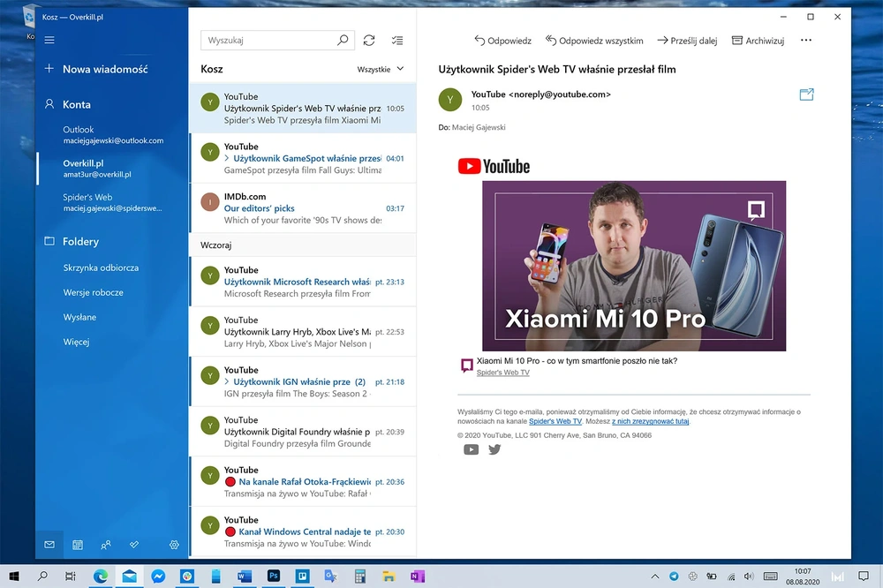
Task: Open Windows Start menu
Action: [15, 577]
